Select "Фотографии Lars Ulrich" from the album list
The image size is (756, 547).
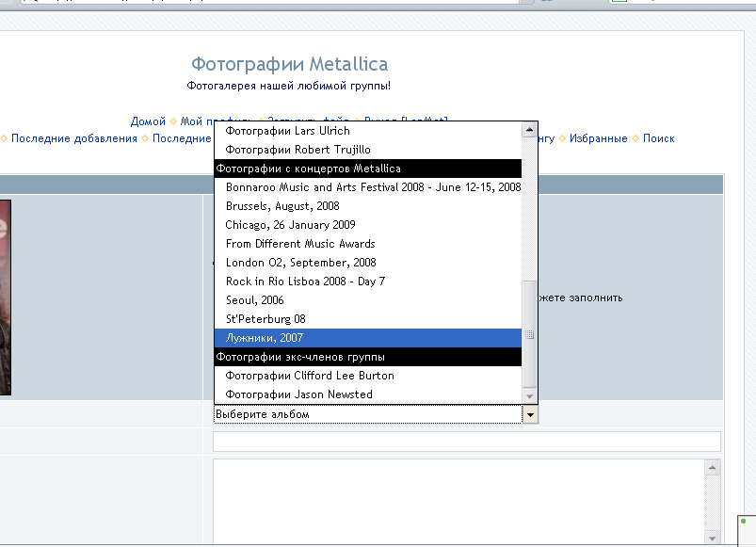(288, 131)
